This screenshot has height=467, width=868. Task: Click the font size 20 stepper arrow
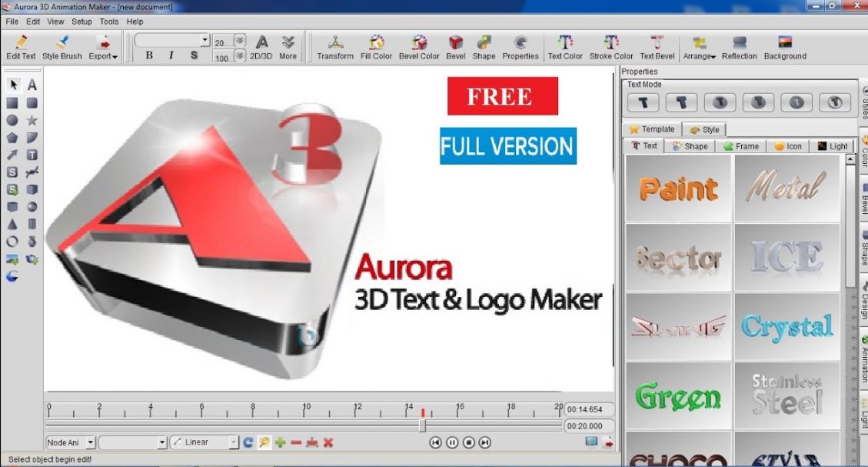point(240,41)
